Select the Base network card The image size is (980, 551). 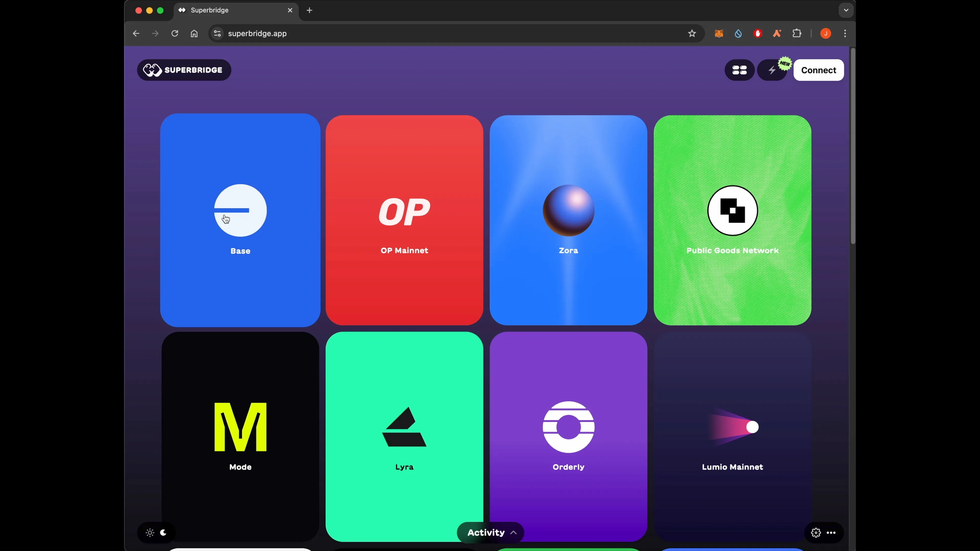(x=240, y=220)
